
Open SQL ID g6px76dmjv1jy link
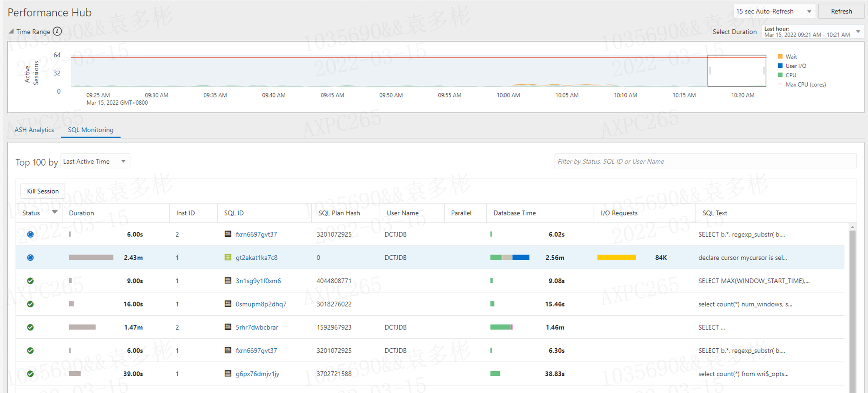tap(258, 374)
